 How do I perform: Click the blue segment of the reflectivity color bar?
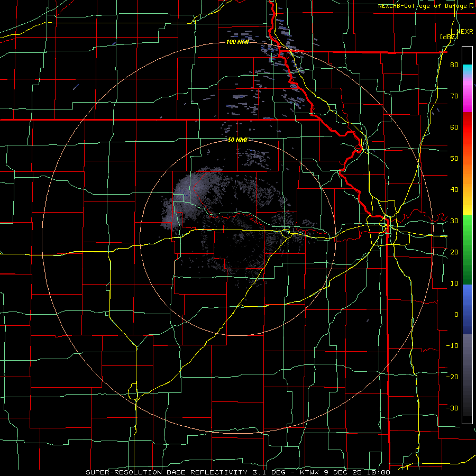click(467, 309)
